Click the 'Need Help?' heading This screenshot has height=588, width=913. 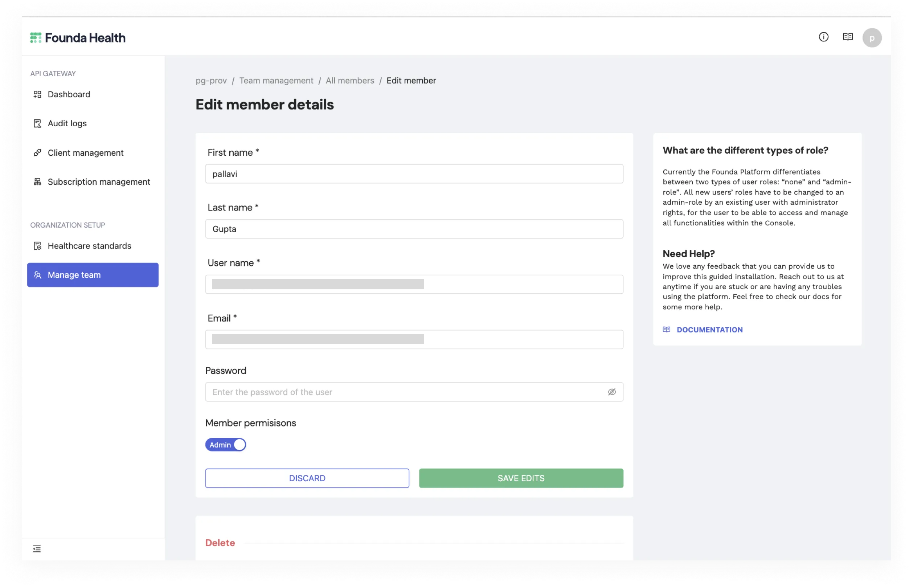click(x=689, y=253)
